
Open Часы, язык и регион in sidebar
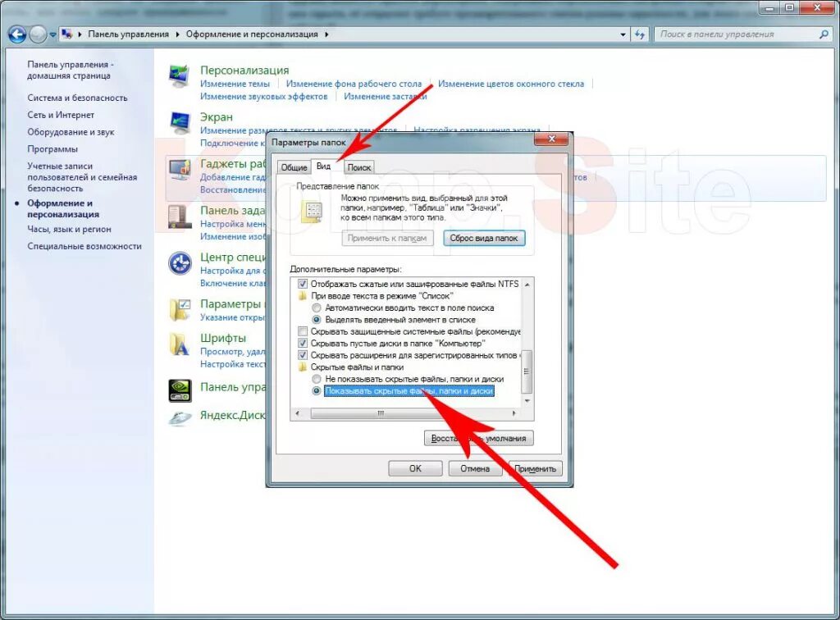point(69,229)
